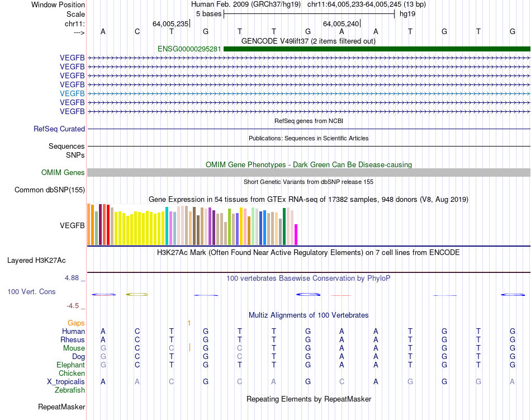Open the GTEx Gene Expression in 54 tissues title
The image size is (531, 420).
309,200
